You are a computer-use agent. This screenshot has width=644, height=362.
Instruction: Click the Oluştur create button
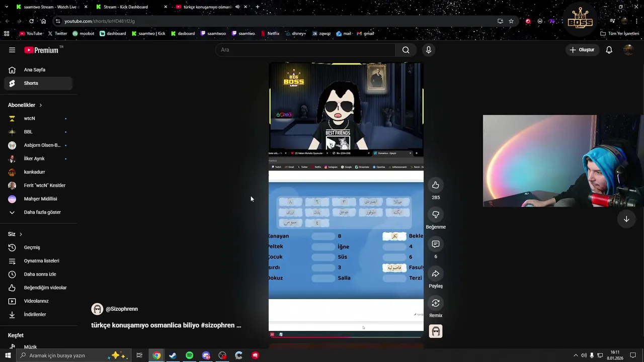[x=582, y=50]
